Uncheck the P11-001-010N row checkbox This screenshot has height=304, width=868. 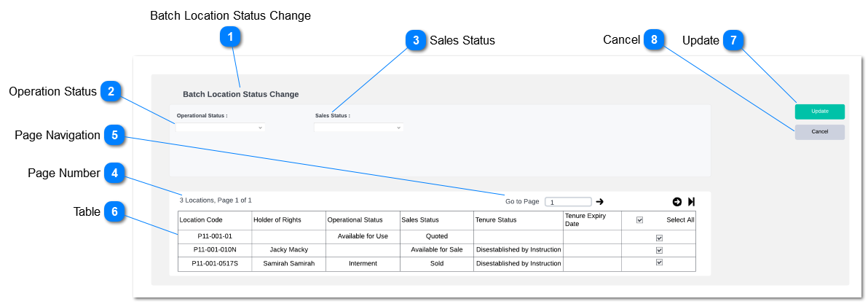click(x=659, y=250)
